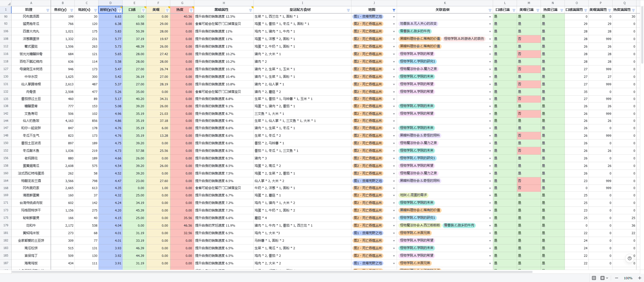Image resolution: width=644 pixels, height=282 pixels.
Task: Open 关联套餐 dropdown for 洋葱圈蛋饼 row
Action: point(490,39)
